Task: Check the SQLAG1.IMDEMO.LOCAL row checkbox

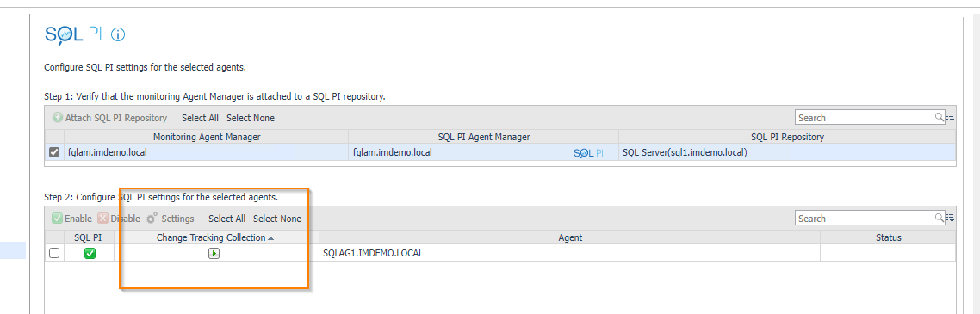Action: pyautogui.click(x=54, y=253)
